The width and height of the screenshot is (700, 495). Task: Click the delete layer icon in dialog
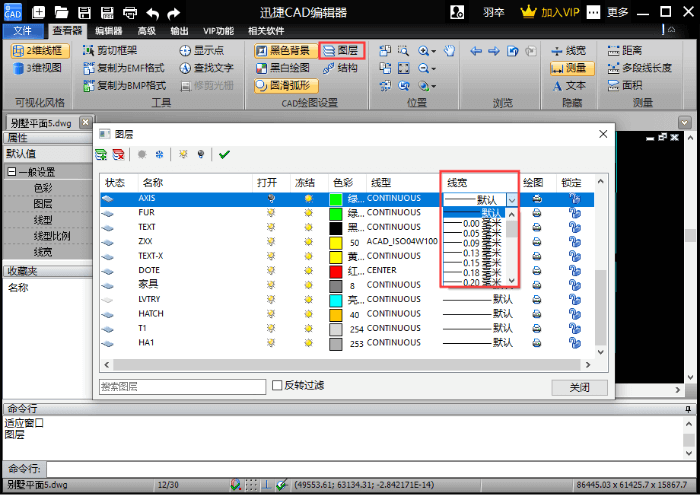(119, 154)
